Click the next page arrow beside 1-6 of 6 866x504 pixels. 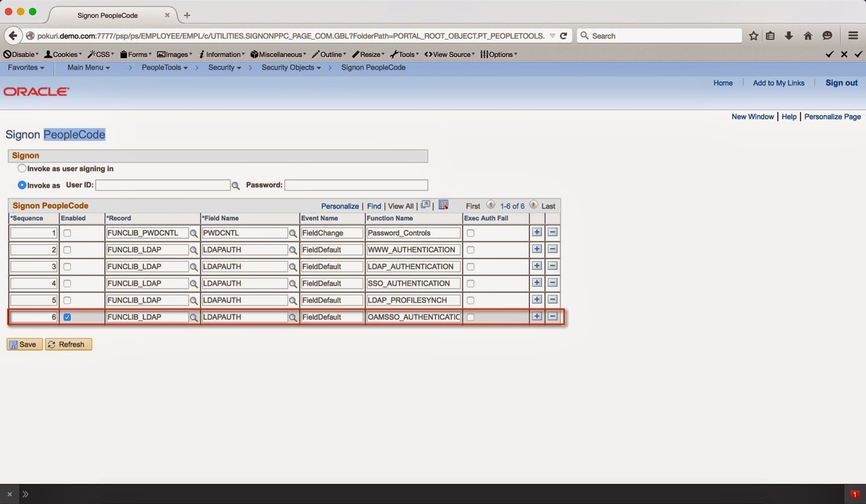click(533, 206)
